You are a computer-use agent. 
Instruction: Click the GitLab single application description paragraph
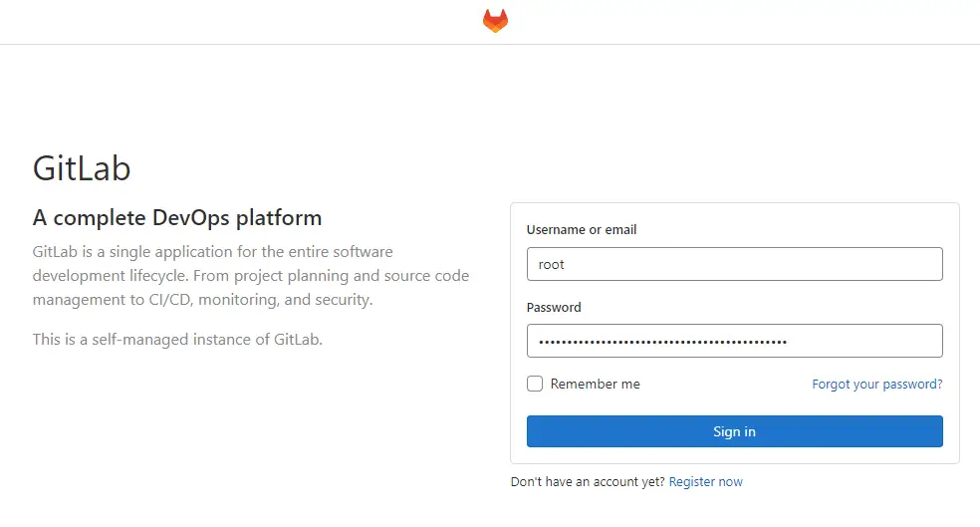point(251,276)
